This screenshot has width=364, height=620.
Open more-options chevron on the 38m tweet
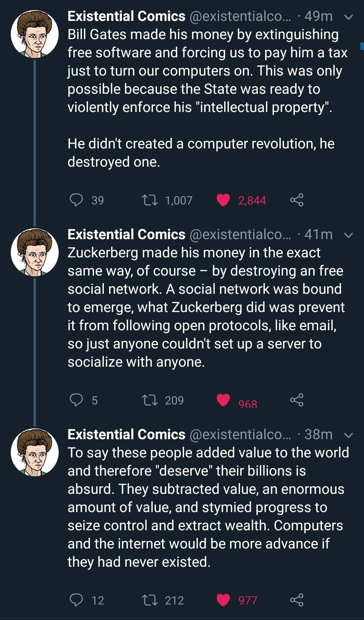pyautogui.click(x=348, y=435)
